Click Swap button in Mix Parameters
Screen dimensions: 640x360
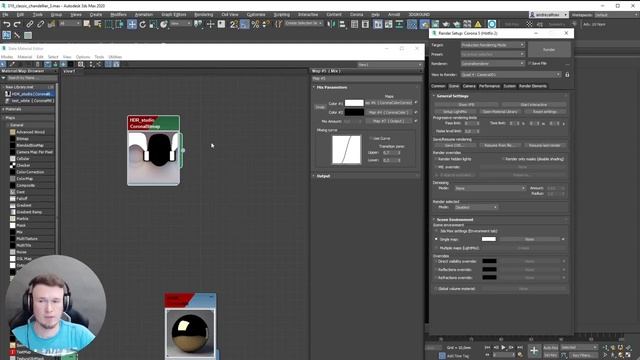pyautogui.click(x=320, y=107)
